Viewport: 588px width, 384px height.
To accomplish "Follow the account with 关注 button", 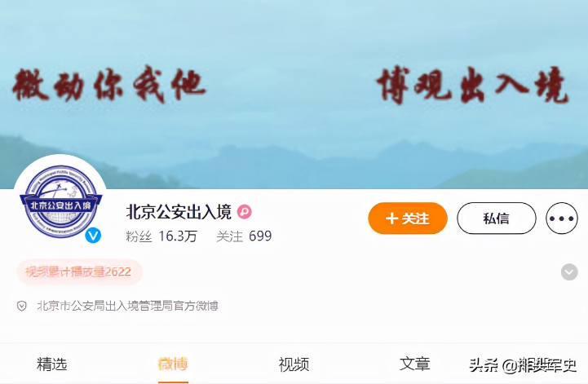I will coord(408,218).
